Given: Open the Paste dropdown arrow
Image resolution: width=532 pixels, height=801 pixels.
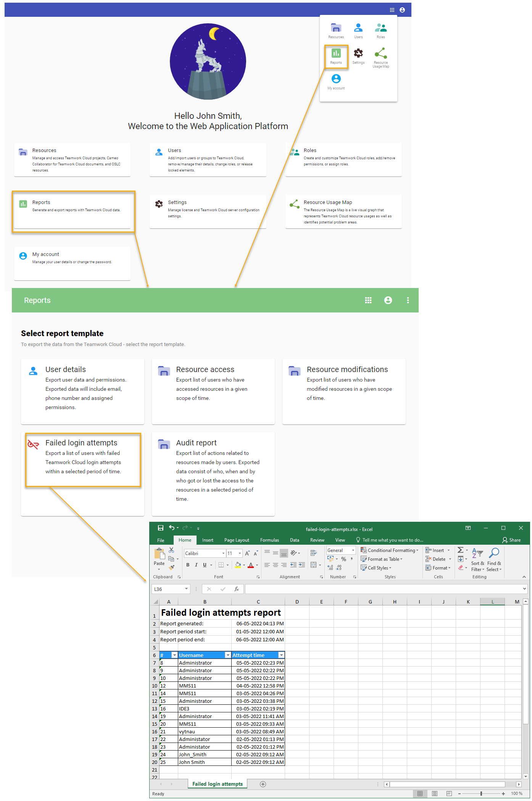Looking at the screenshot, I should coord(159,570).
